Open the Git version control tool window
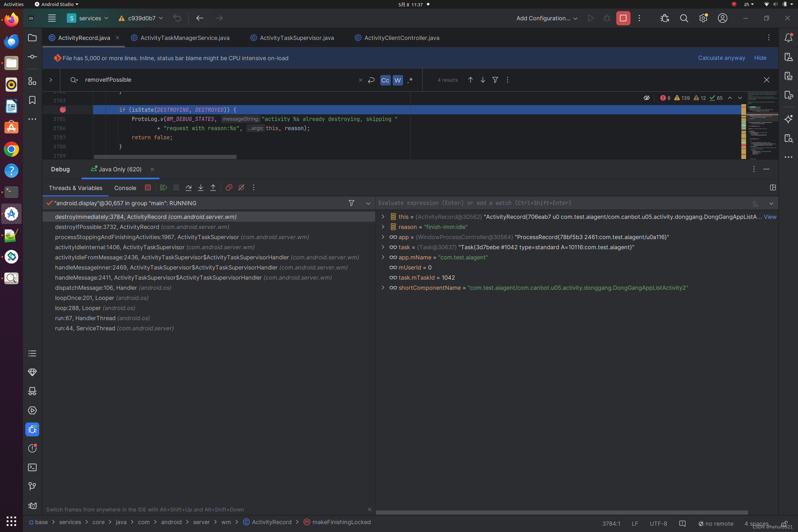The height and width of the screenshot is (532, 798). 32,486
